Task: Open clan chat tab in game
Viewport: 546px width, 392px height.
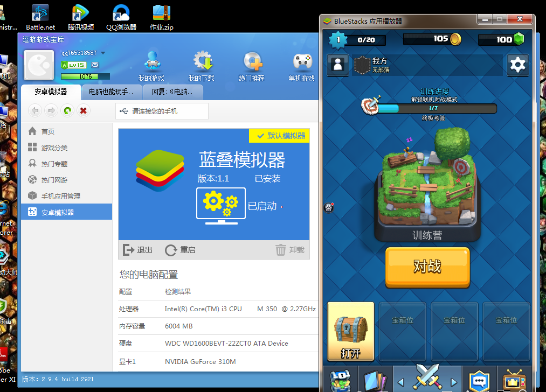Action: (480, 380)
